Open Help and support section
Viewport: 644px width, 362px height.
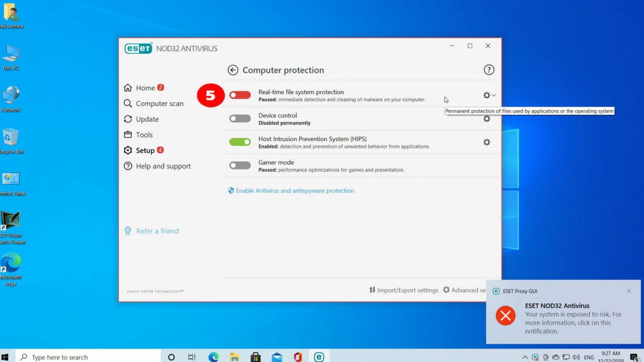pos(157,166)
